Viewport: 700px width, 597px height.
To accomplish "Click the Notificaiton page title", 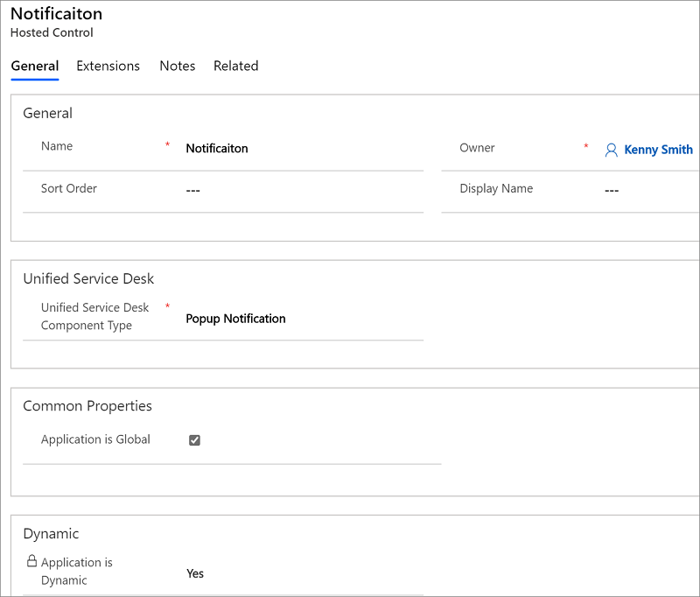I will click(56, 14).
